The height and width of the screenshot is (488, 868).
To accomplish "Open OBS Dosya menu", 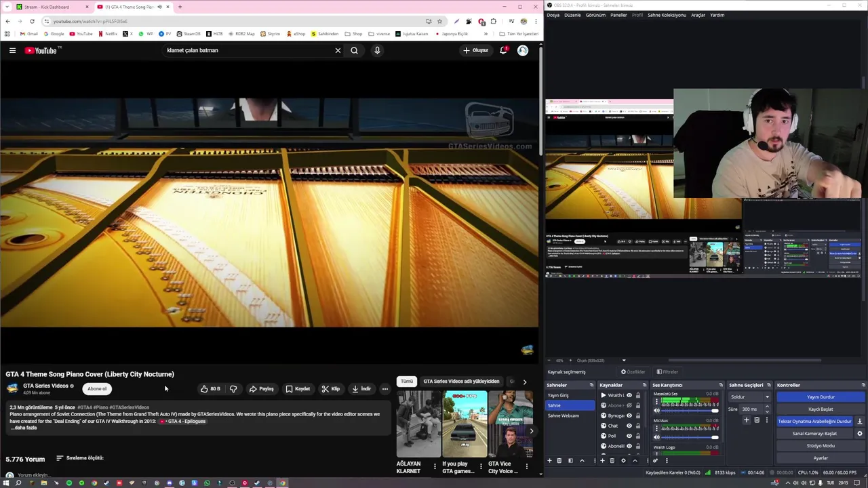I will coord(553,15).
